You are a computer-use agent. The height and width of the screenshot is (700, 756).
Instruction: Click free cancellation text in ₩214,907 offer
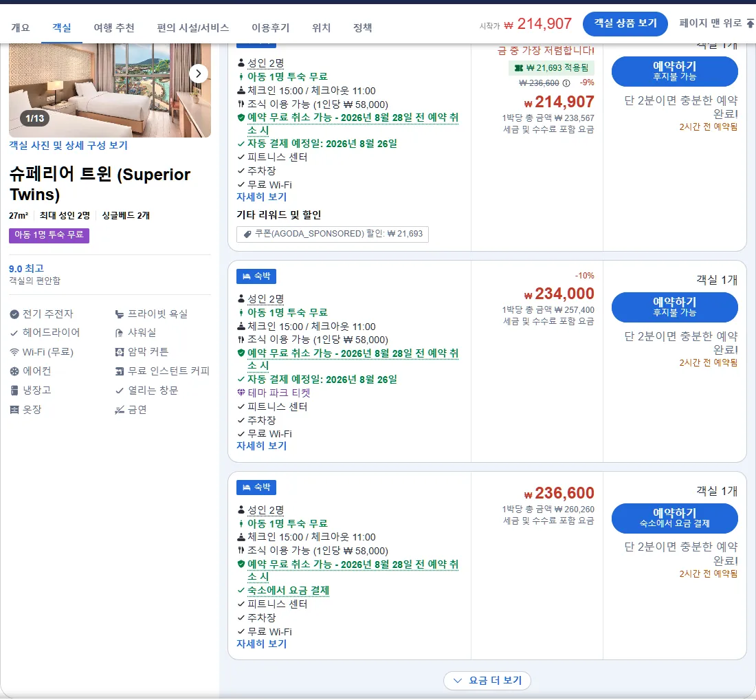353,124
